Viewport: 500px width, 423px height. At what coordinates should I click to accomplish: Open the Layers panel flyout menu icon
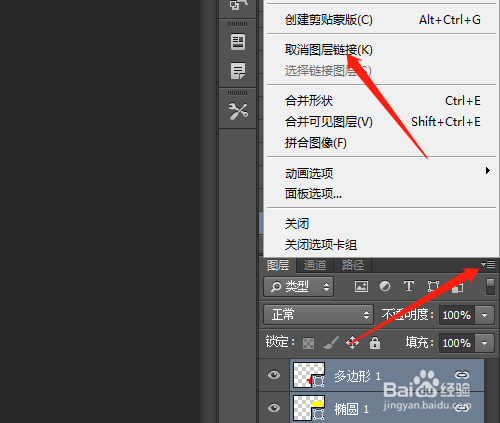coord(488,264)
